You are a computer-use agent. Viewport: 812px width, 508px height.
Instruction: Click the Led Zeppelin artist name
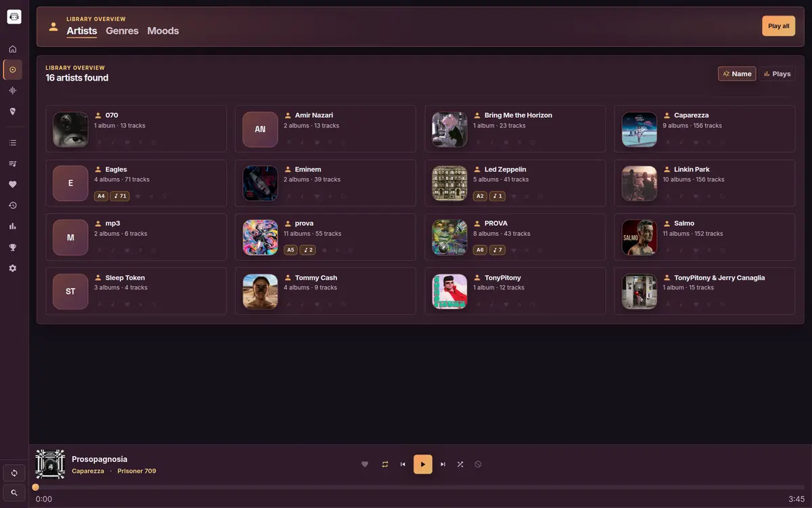505,169
